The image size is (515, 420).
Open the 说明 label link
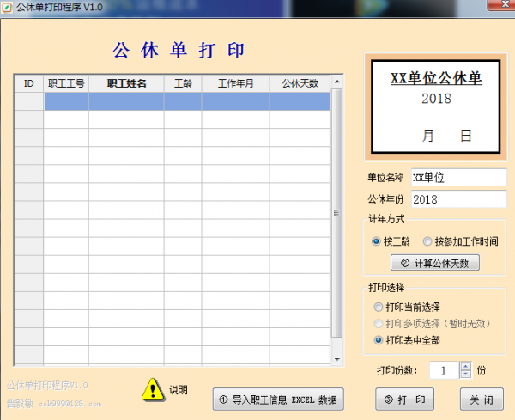(179, 390)
